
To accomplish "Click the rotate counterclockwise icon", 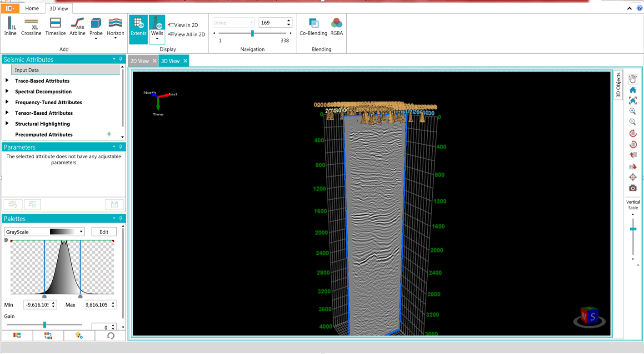I will pyautogui.click(x=633, y=144).
